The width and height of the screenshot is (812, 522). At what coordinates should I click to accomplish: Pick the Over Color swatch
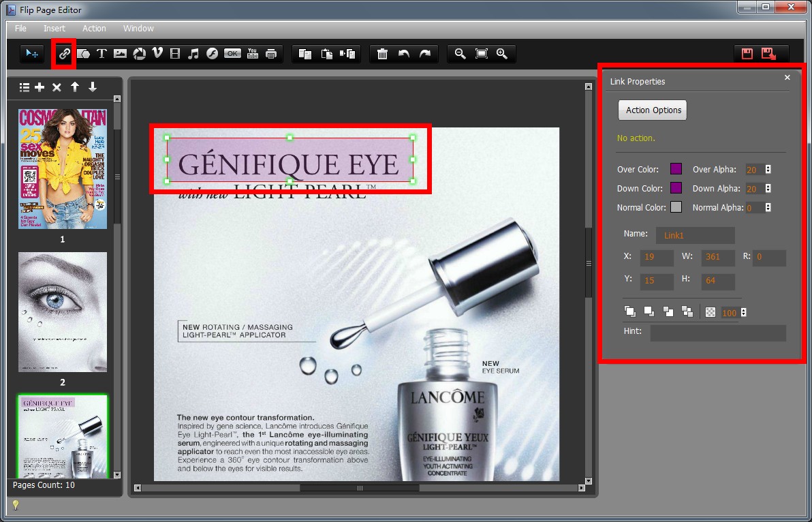coord(676,169)
